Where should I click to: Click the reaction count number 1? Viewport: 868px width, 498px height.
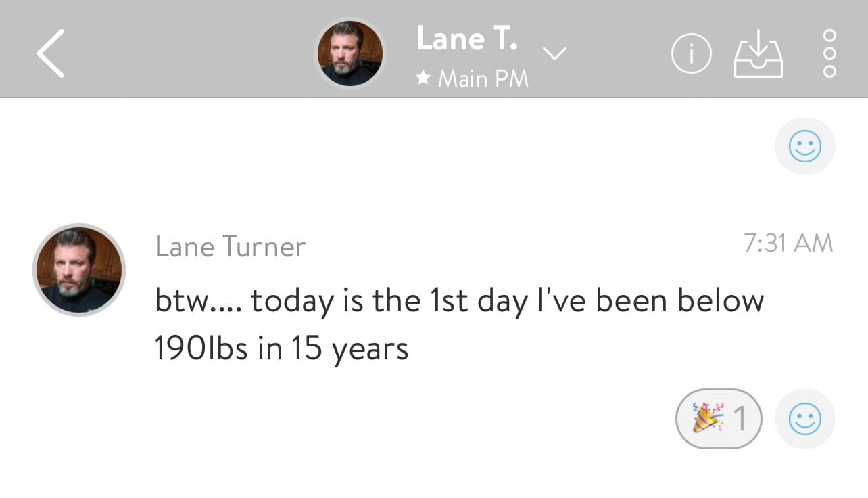coord(740,420)
